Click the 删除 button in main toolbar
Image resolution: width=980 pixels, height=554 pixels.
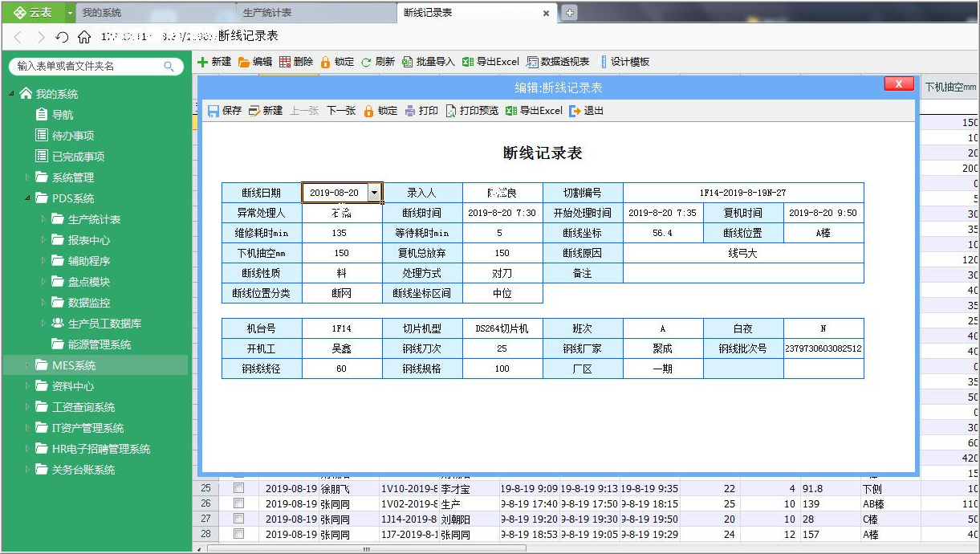[x=296, y=62]
